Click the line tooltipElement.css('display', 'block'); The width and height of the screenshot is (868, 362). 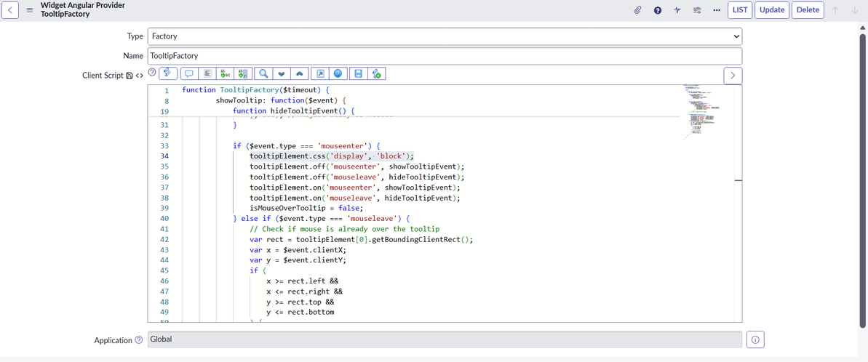[333, 156]
